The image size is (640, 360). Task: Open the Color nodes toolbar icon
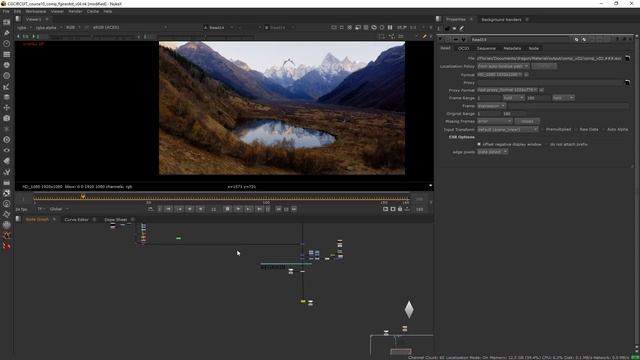[7, 65]
